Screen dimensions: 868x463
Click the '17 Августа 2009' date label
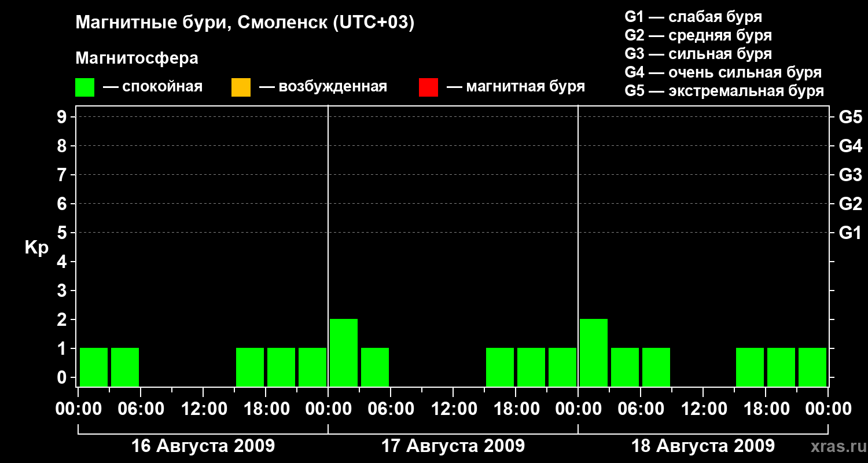click(x=453, y=446)
